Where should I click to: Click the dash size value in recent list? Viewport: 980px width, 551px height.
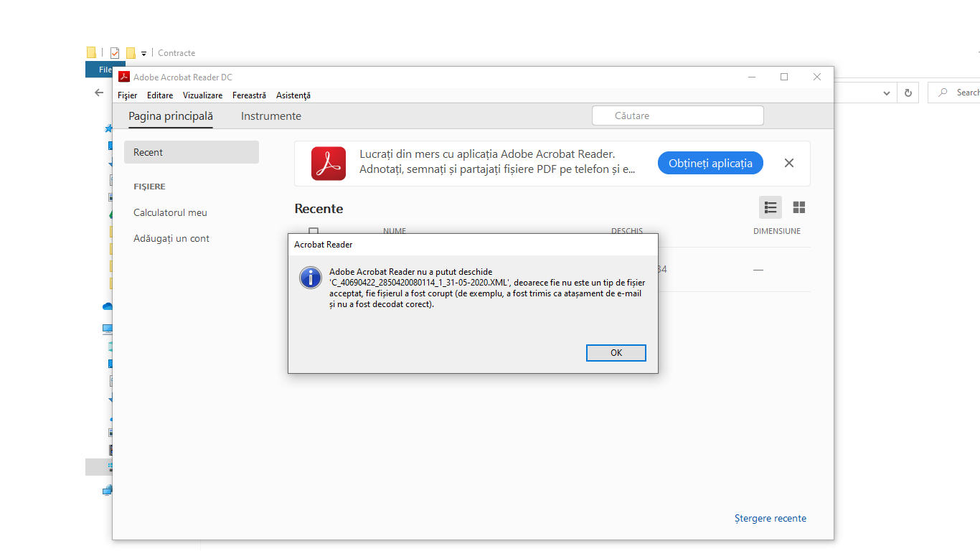click(758, 270)
